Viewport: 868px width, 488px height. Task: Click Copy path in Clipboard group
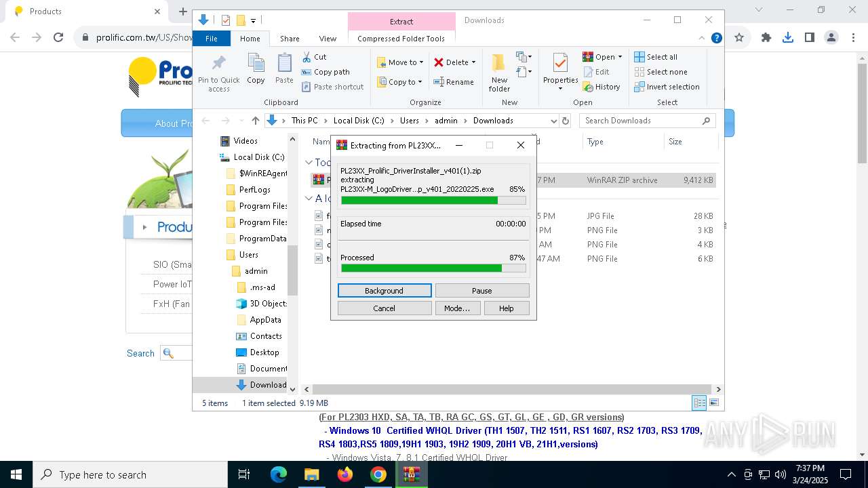[x=325, y=72]
